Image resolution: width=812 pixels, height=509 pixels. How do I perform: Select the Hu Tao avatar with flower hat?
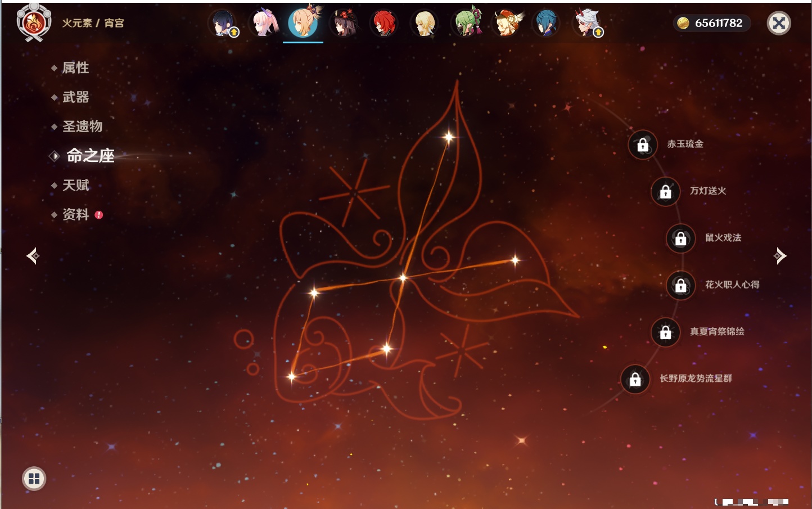(x=344, y=24)
